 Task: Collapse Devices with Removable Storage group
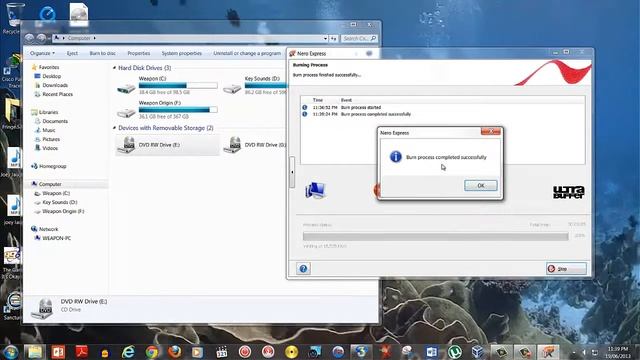114,128
